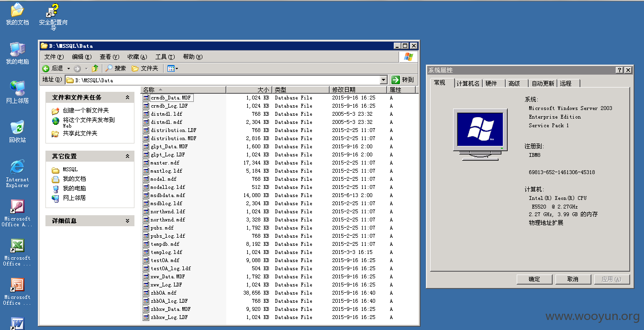Select the Internet Explorer desktop icon
This screenshot has width=644, height=330.
pos(17,173)
